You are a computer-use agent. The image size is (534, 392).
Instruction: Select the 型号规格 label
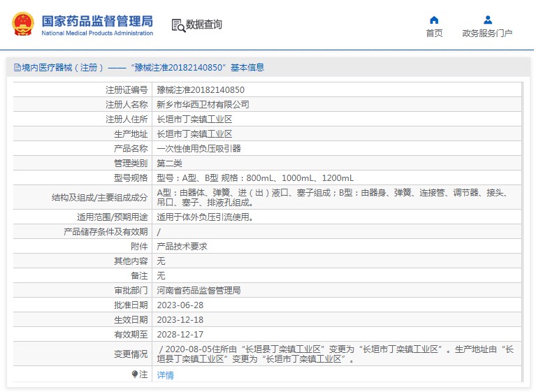[x=131, y=177]
